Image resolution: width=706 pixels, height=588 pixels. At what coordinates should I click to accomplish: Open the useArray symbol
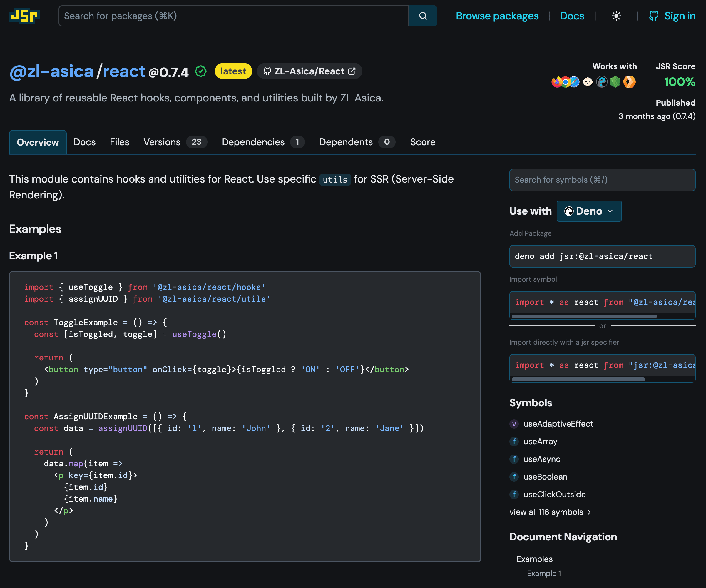click(x=540, y=441)
